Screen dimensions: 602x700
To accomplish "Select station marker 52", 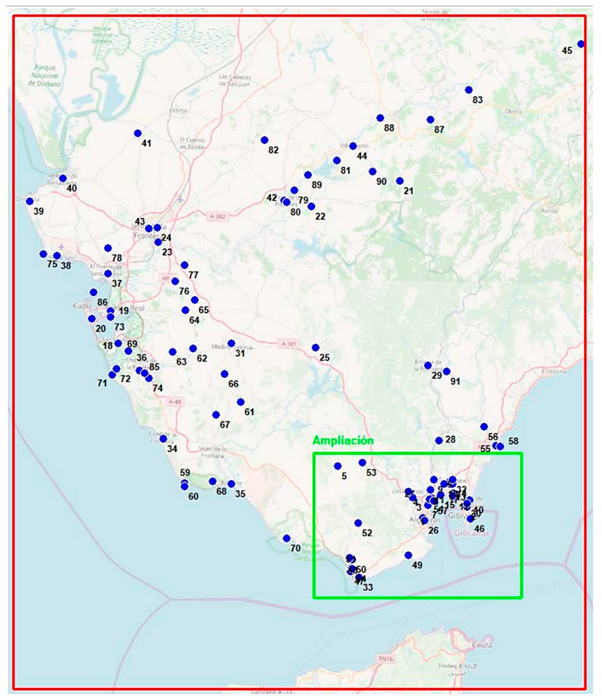I will click(358, 523).
